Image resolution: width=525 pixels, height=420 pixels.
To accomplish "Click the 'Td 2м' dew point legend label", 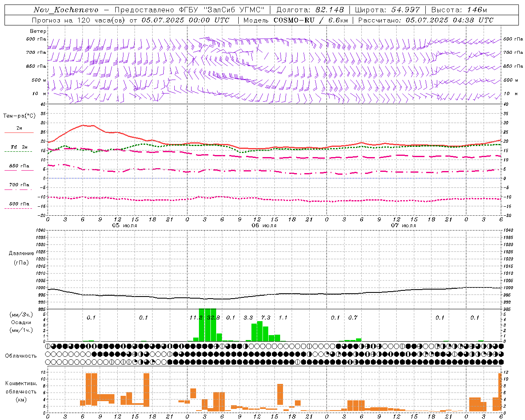I will click(19, 147).
